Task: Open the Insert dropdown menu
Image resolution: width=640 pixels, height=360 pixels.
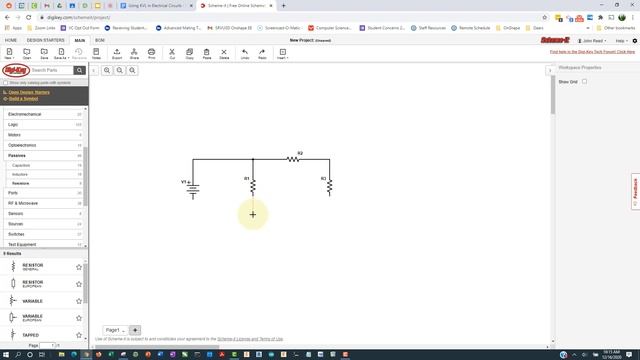Action: 282,53
